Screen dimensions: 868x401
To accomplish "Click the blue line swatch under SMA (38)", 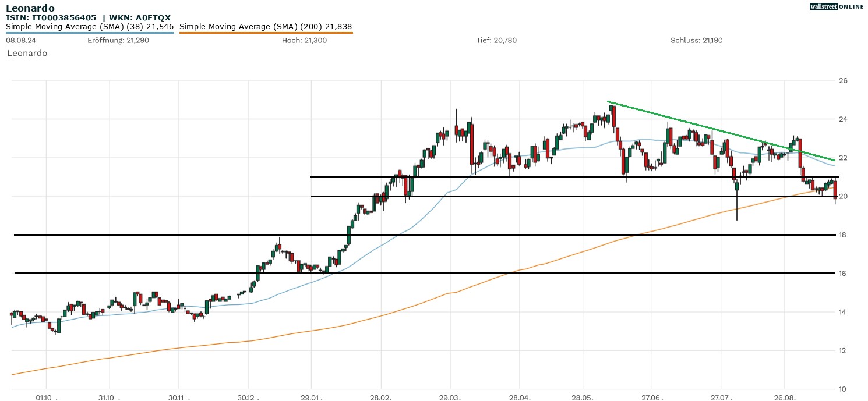I will tap(90, 33).
